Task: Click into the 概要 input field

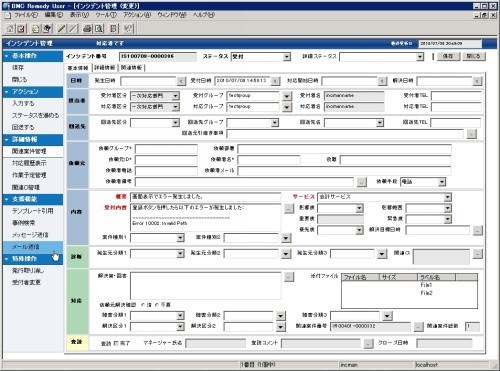Action: pyautogui.click(x=205, y=197)
